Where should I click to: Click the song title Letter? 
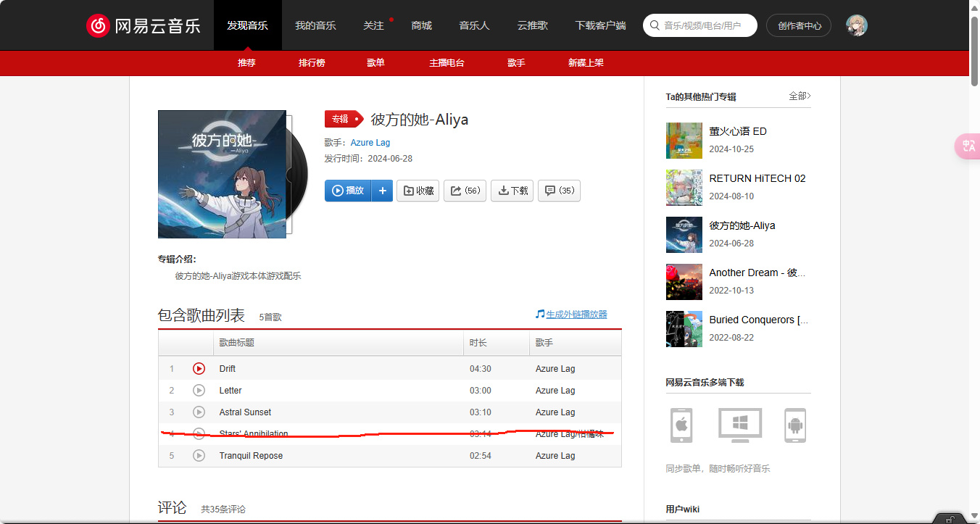coord(231,391)
